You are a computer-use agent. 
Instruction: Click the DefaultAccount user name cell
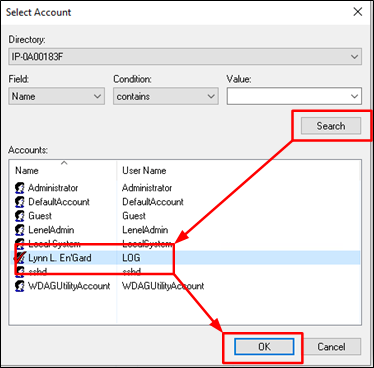click(153, 202)
